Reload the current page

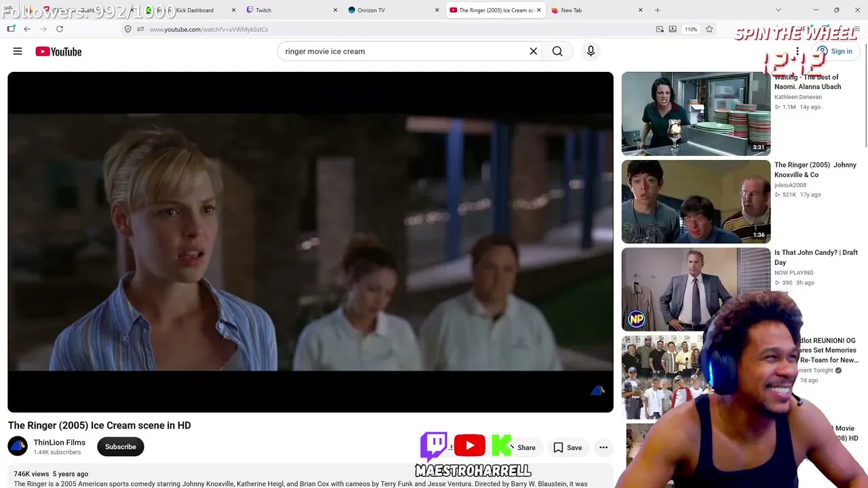click(x=60, y=29)
